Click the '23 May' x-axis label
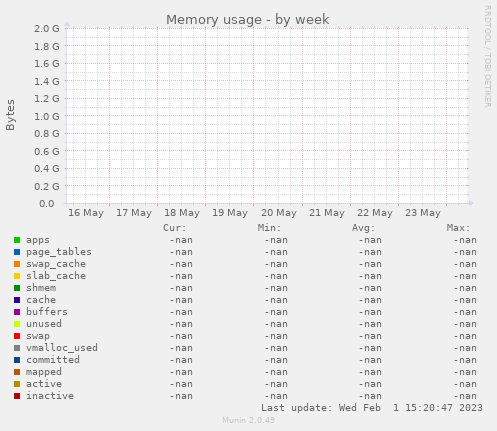This screenshot has height=431, width=497. 423,213
